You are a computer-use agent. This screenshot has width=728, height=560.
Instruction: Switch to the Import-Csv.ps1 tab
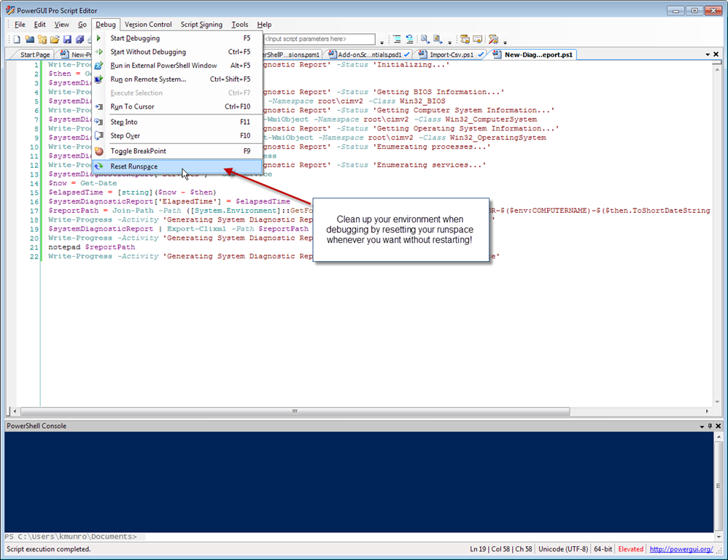pos(452,55)
